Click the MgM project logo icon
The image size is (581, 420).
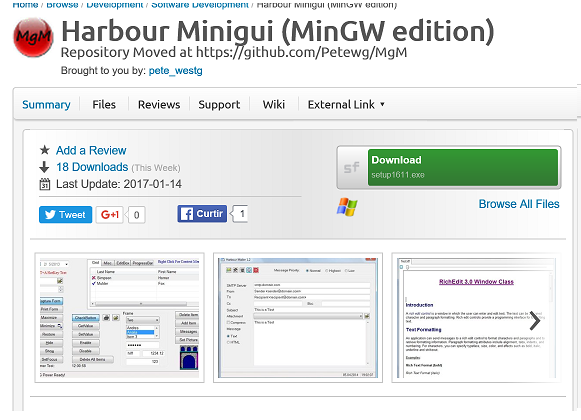pyautogui.click(x=33, y=37)
